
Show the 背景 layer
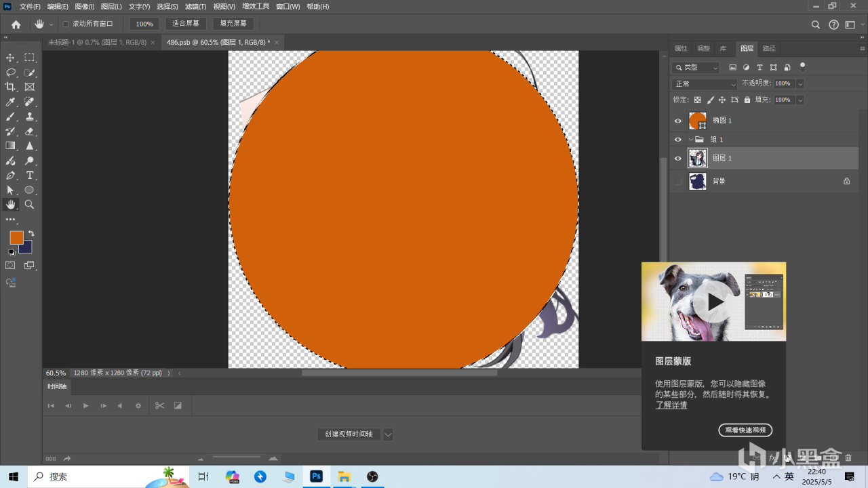[x=677, y=181]
